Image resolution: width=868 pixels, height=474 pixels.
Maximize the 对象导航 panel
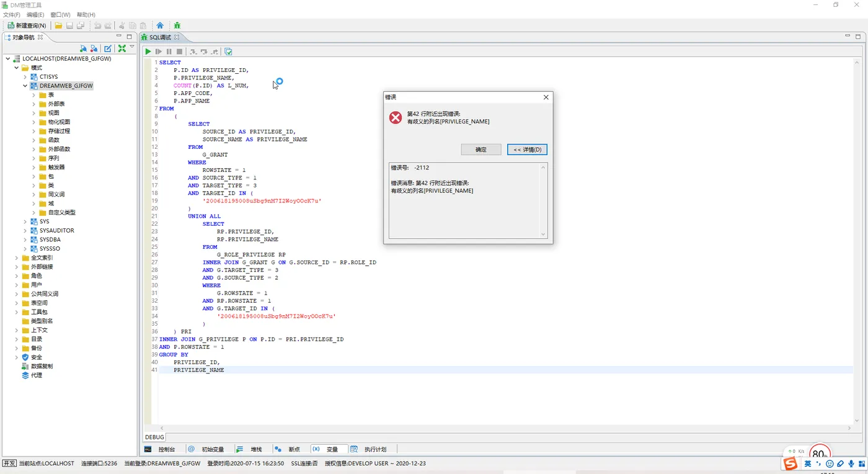(130, 37)
